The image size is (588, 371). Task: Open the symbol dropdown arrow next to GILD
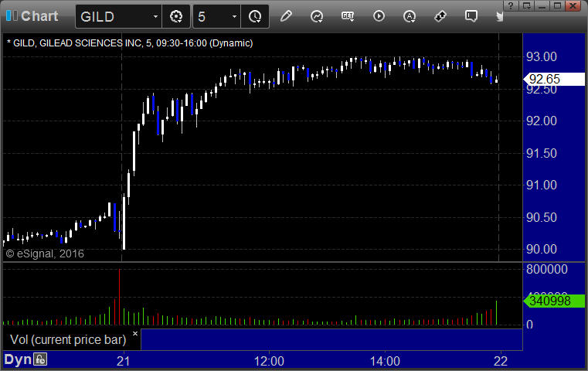tap(155, 16)
